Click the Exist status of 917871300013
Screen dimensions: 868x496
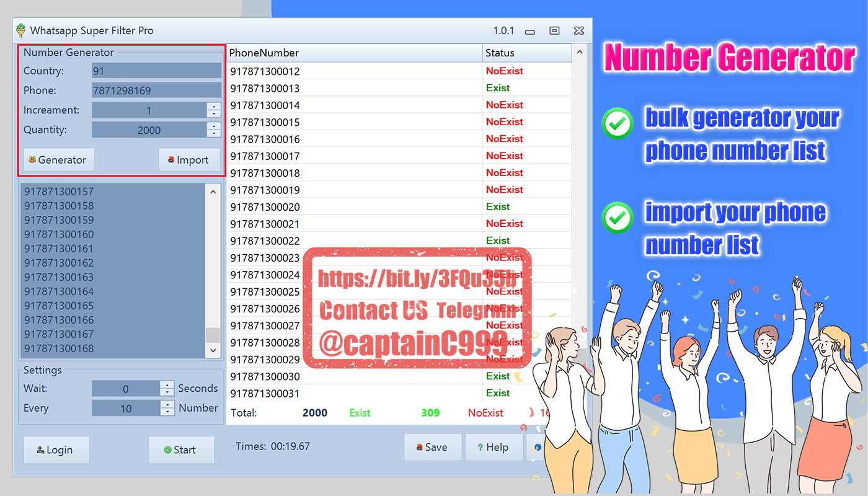pyautogui.click(x=498, y=88)
